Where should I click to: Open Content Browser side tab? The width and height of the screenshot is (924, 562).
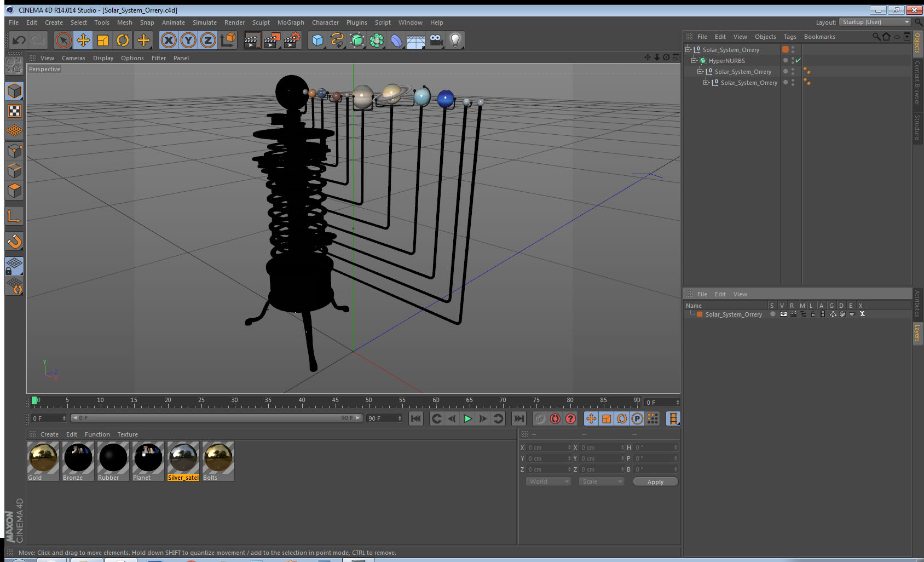coord(917,83)
